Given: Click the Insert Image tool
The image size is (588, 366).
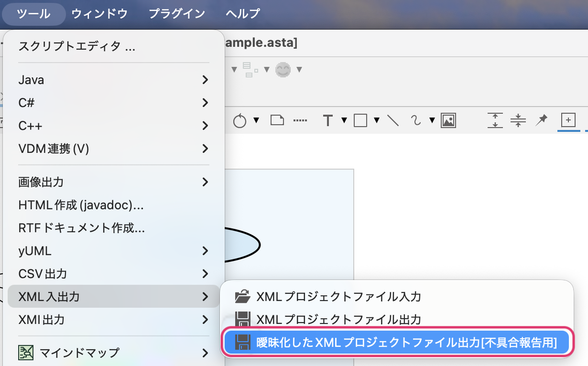Looking at the screenshot, I should pos(448,120).
